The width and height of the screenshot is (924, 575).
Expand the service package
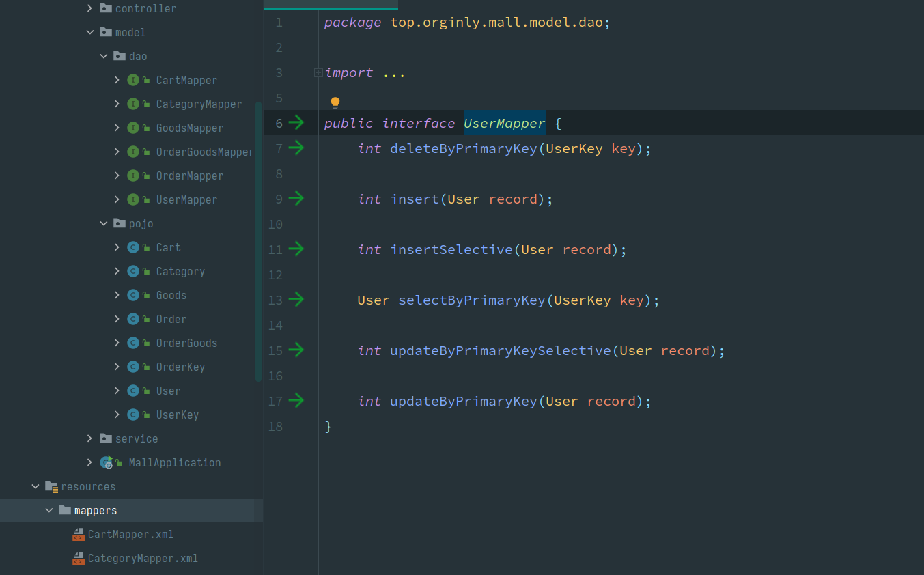[89, 438]
